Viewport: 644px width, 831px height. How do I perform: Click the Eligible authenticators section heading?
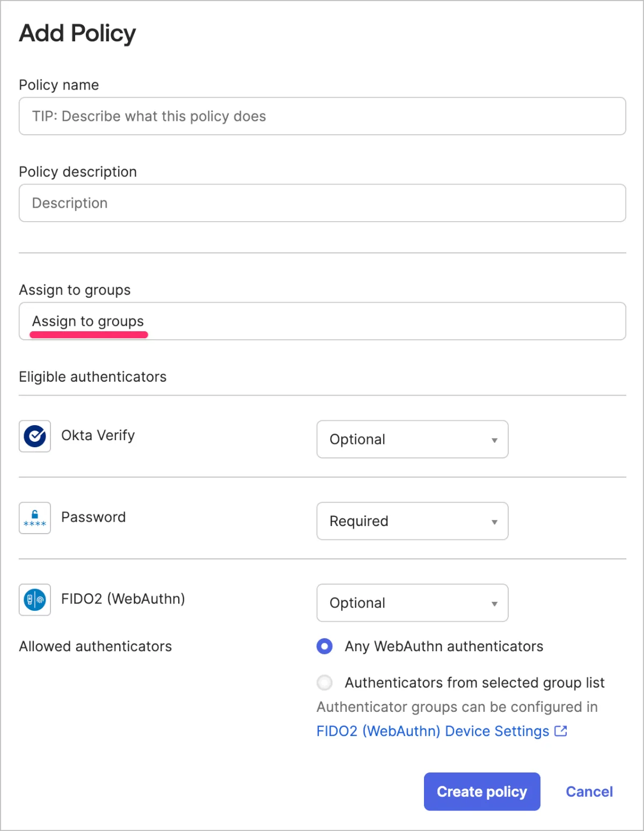coord(93,377)
